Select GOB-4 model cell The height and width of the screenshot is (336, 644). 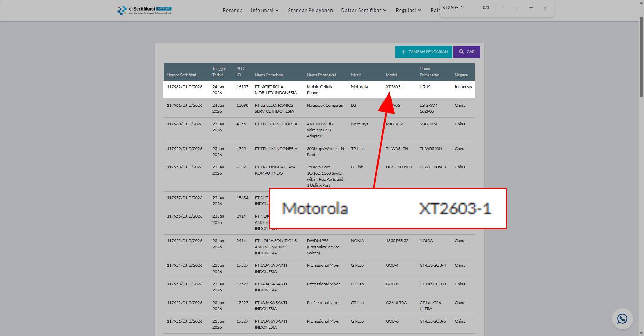point(392,265)
